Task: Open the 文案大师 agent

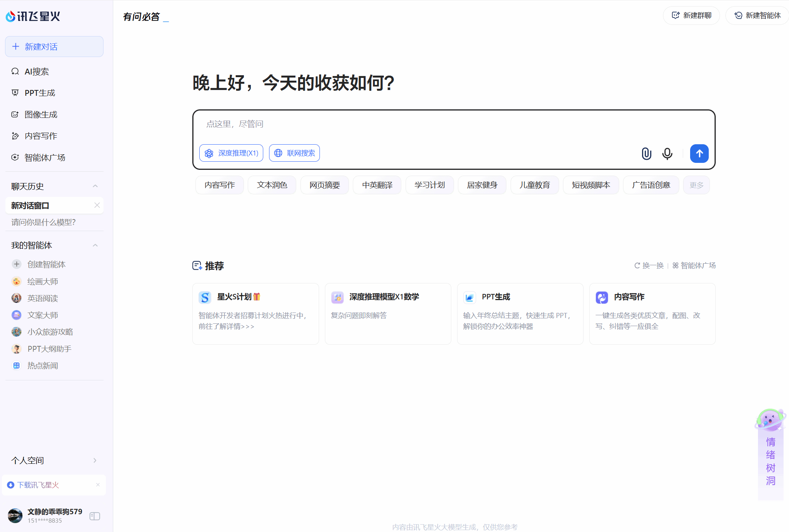Action: tap(43, 315)
